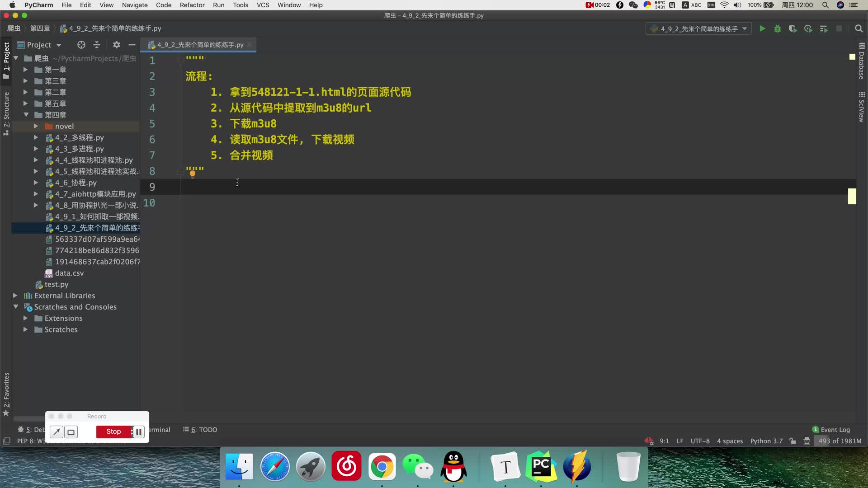Click the intention lightbulb on line 8

click(x=193, y=174)
